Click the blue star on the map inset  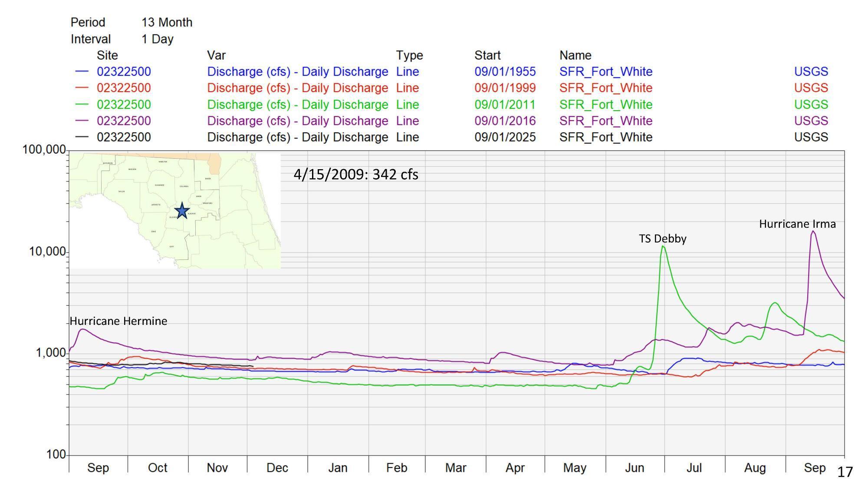pos(182,210)
